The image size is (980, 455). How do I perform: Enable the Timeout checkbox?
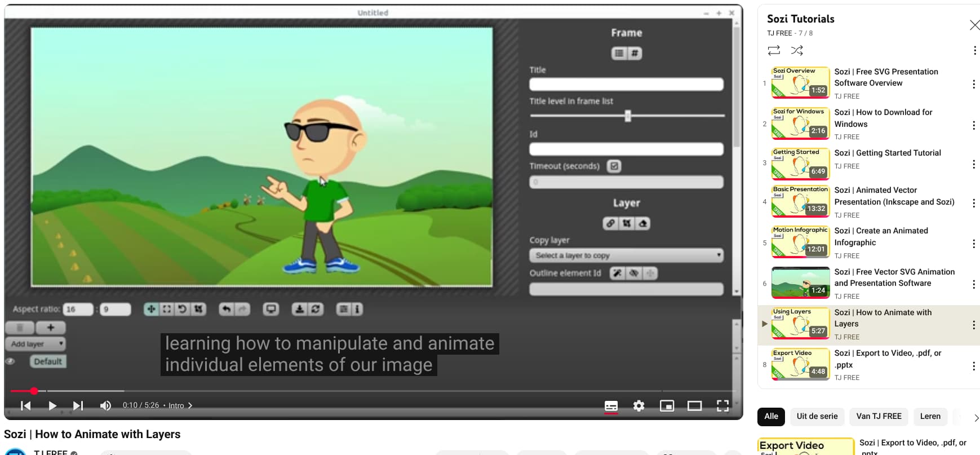coord(614,166)
